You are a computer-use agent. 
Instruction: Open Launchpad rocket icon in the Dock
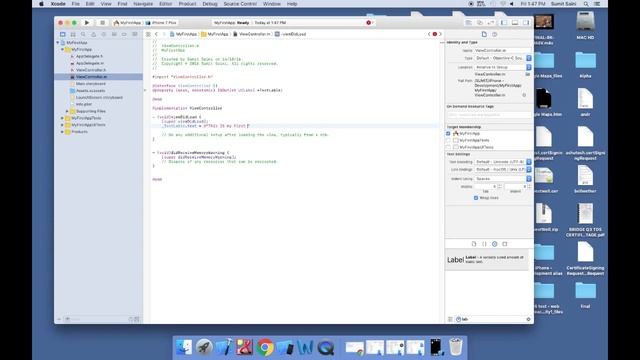204,347
